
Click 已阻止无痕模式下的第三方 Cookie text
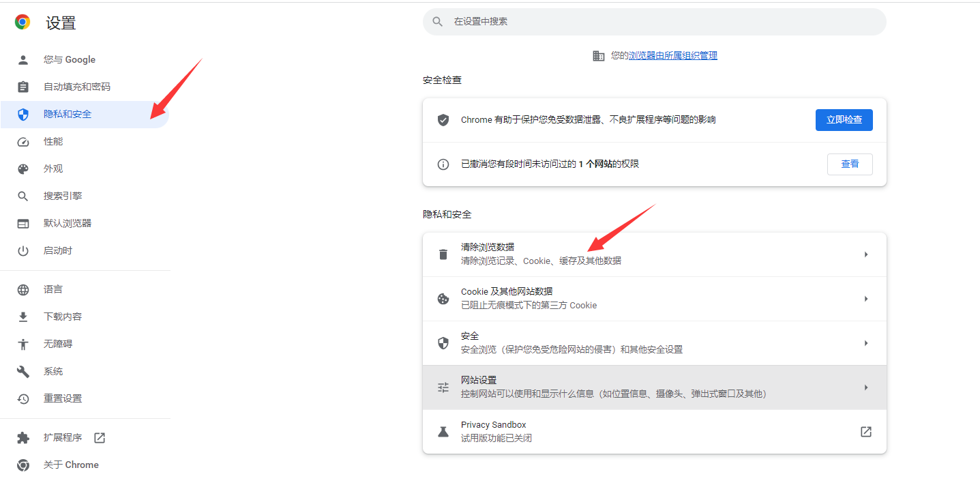point(529,305)
